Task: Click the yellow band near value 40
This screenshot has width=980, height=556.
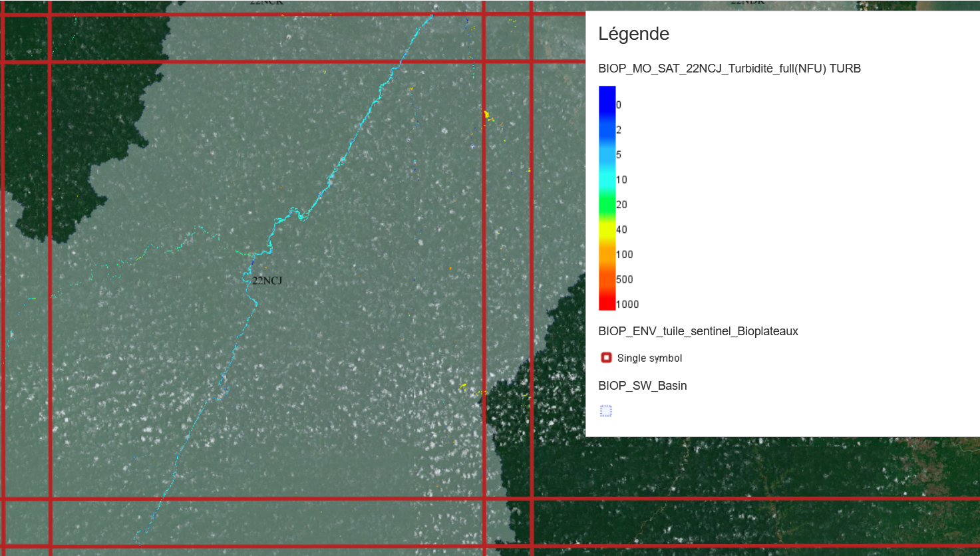Action: (x=607, y=229)
